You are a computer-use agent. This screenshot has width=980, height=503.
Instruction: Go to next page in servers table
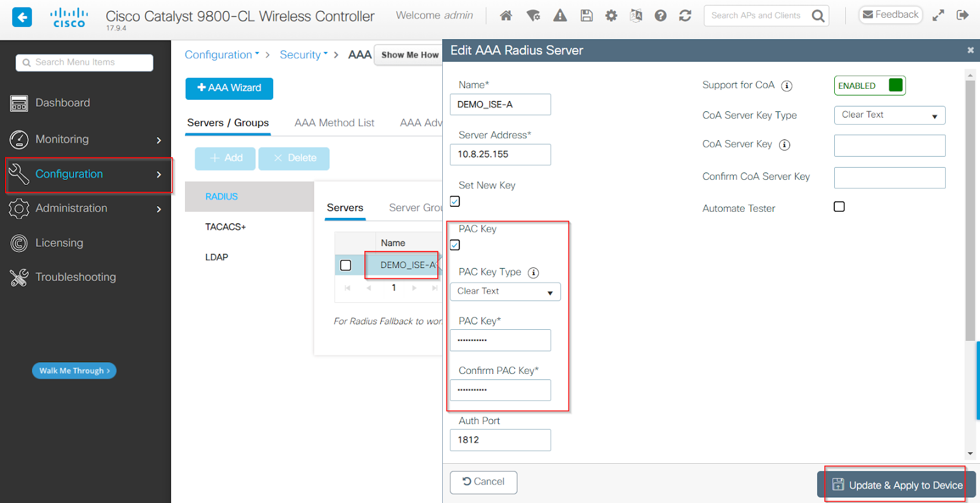[415, 288]
